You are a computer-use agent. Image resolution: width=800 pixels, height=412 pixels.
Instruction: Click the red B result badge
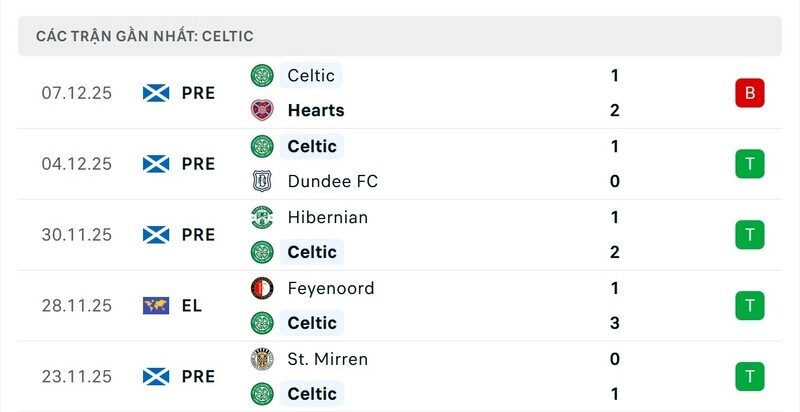749,93
